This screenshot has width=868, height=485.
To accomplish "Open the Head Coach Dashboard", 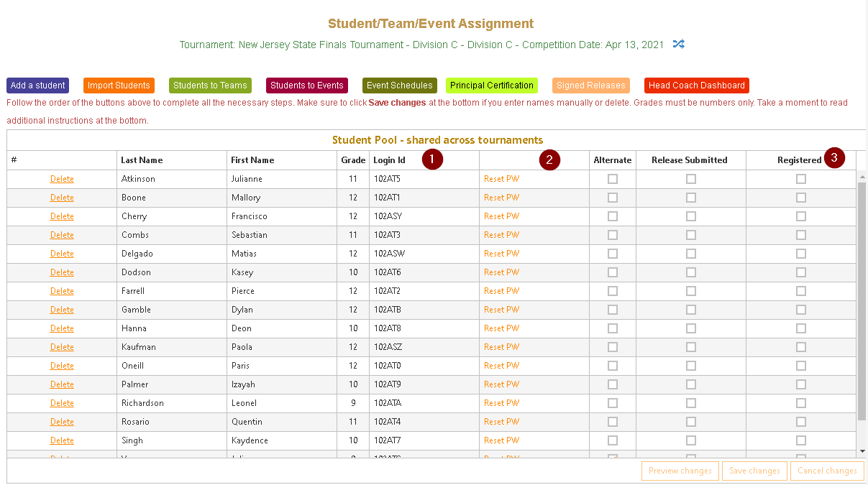I will click(696, 86).
